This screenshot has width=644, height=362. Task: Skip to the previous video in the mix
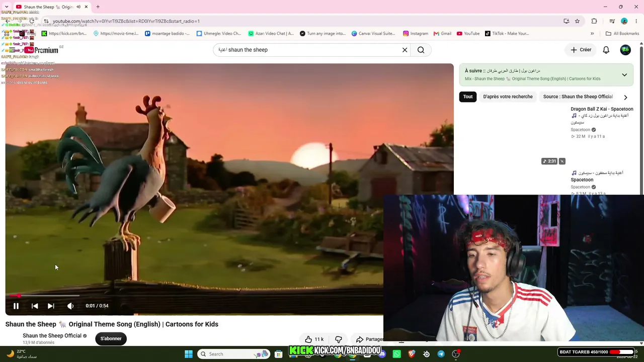coord(35,306)
